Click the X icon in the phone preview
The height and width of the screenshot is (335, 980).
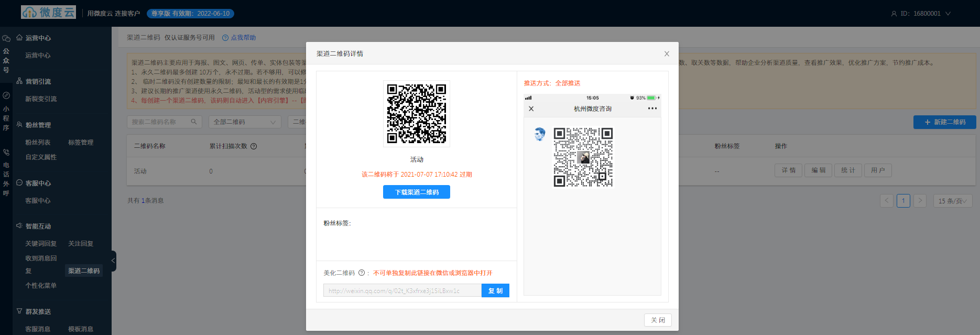(x=531, y=109)
